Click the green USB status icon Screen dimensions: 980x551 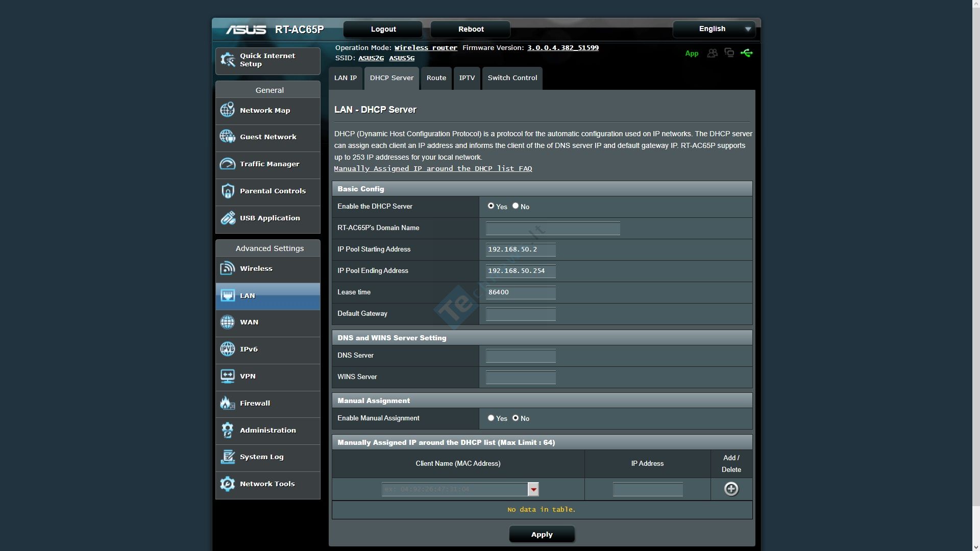(x=747, y=53)
